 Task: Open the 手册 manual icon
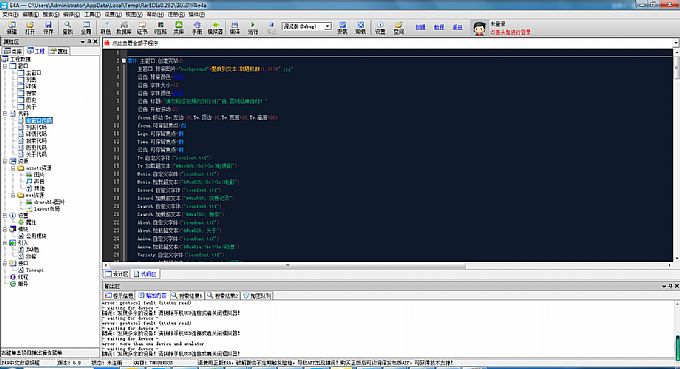click(197, 28)
